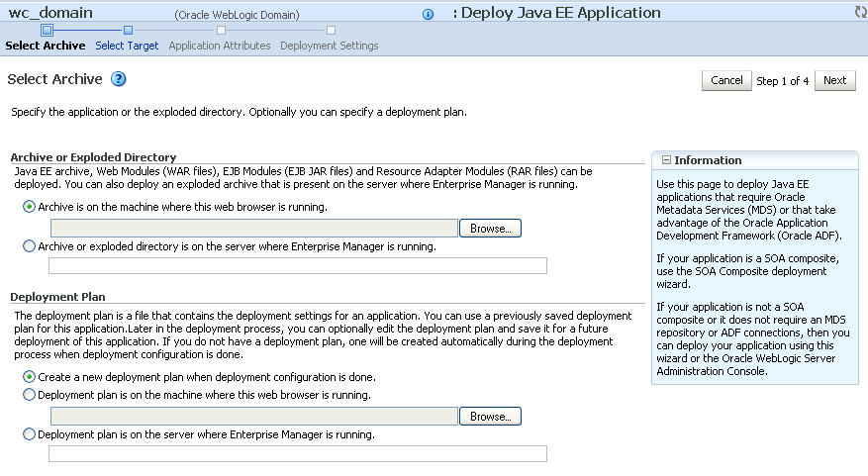This screenshot has width=868, height=476.
Task: Click the Select Archive train step marker
Action: point(48,30)
